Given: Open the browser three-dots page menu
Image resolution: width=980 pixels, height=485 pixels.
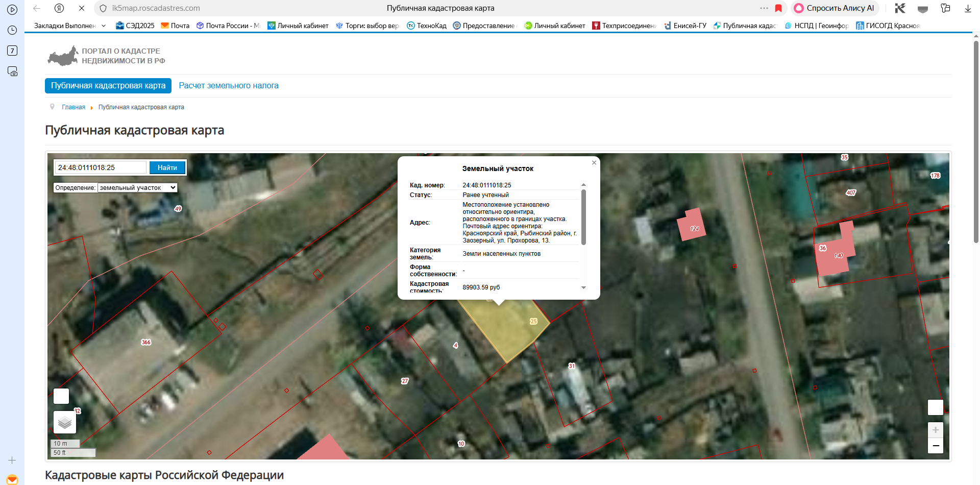Looking at the screenshot, I should tap(764, 8).
